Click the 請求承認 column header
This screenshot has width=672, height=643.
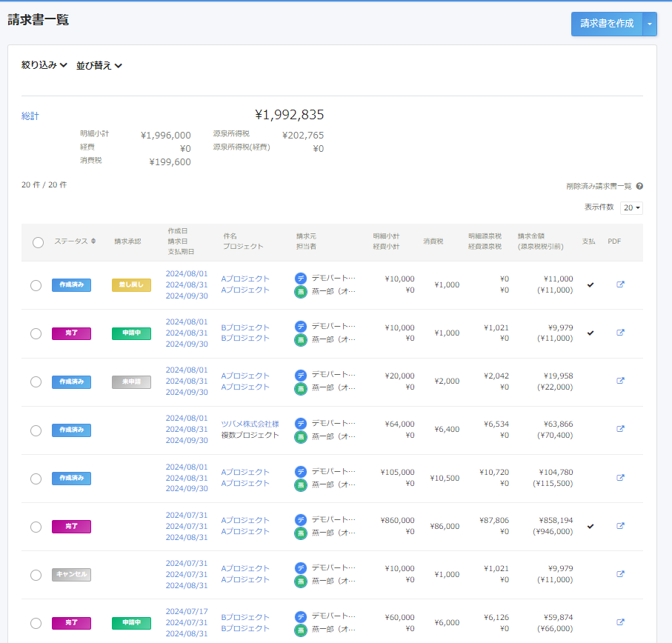pyautogui.click(x=127, y=241)
